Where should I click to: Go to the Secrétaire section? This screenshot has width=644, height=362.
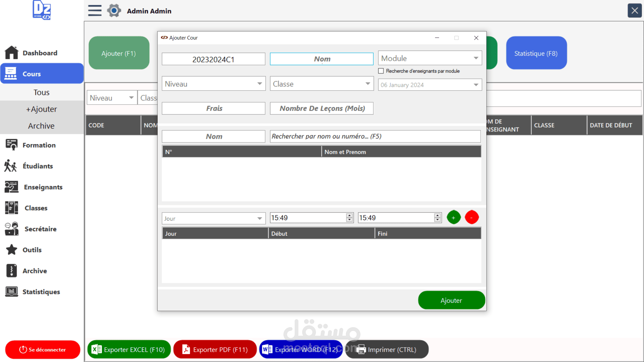click(x=40, y=229)
